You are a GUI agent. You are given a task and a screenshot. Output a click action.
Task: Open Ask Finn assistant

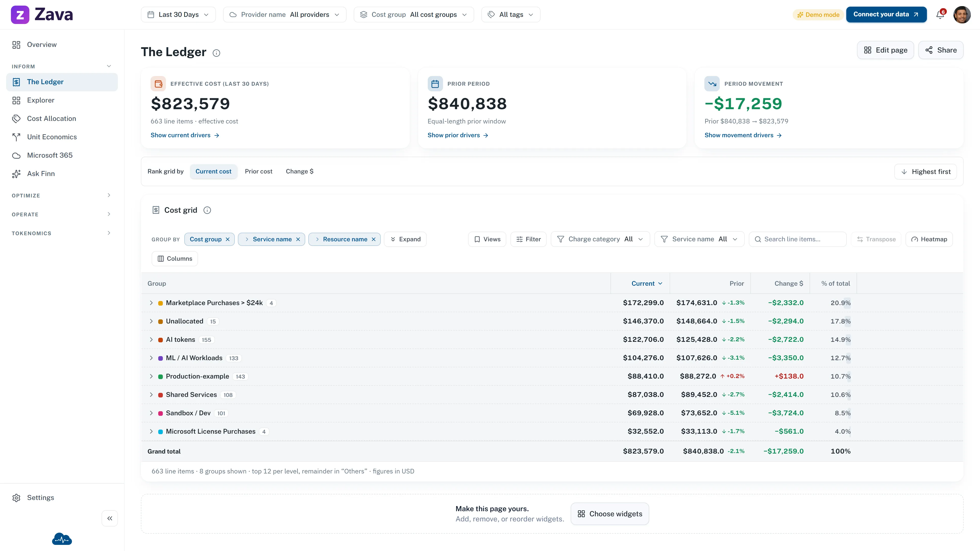click(62, 174)
